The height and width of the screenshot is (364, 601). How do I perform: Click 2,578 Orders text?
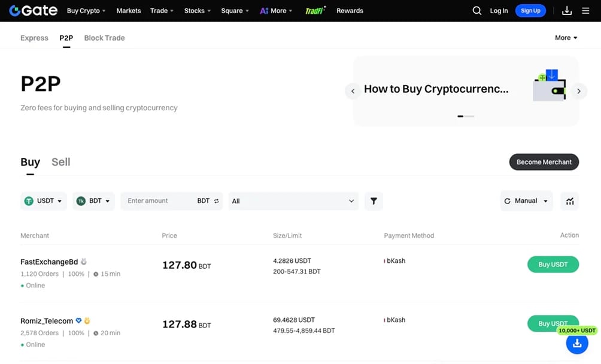point(40,333)
